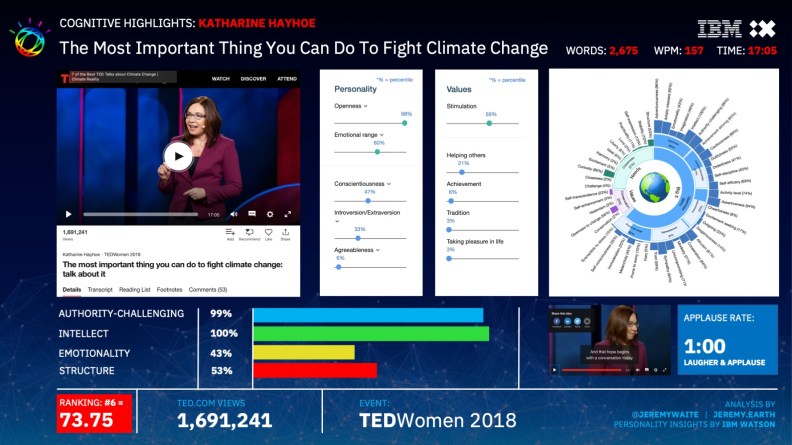The image size is (792, 445).
Task: Open video settings gear in main player
Action: pyautogui.click(x=270, y=214)
